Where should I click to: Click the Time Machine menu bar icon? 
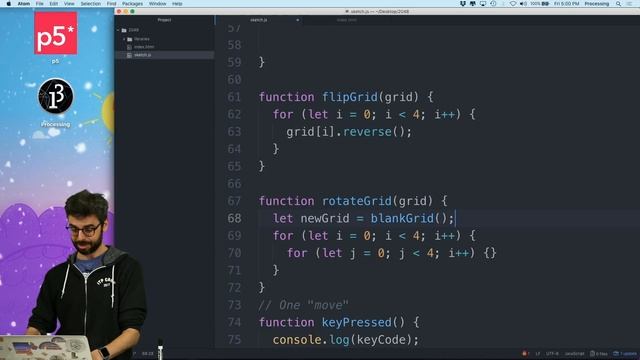pos(493,4)
